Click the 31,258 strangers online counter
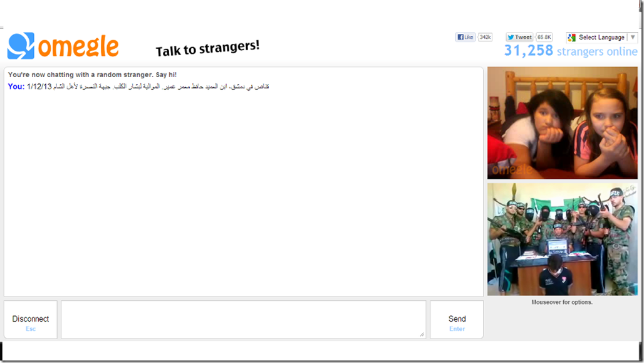The image size is (644, 363). click(x=571, y=51)
